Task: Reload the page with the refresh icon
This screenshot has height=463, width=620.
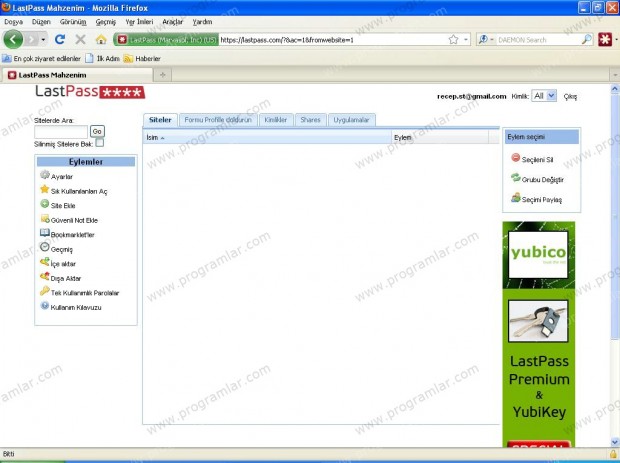Action: [60, 39]
